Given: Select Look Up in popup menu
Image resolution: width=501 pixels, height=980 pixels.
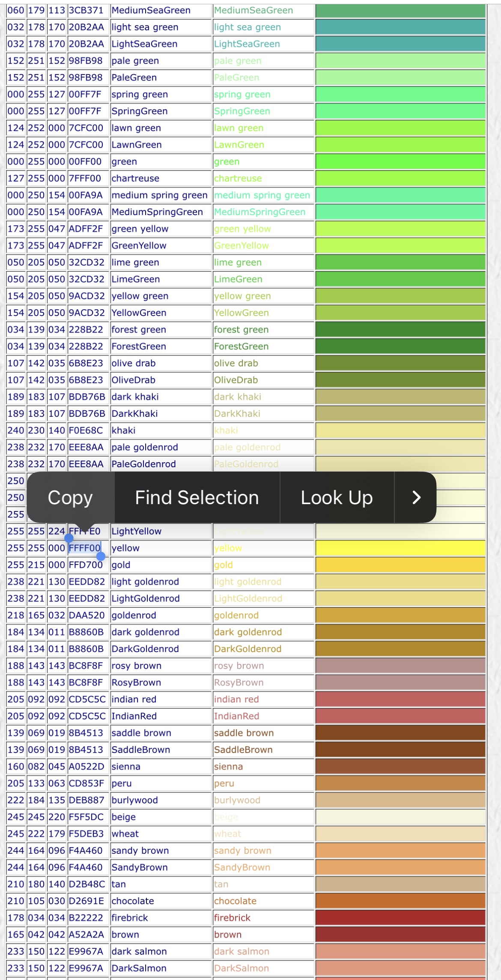Looking at the screenshot, I should click(x=337, y=497).
